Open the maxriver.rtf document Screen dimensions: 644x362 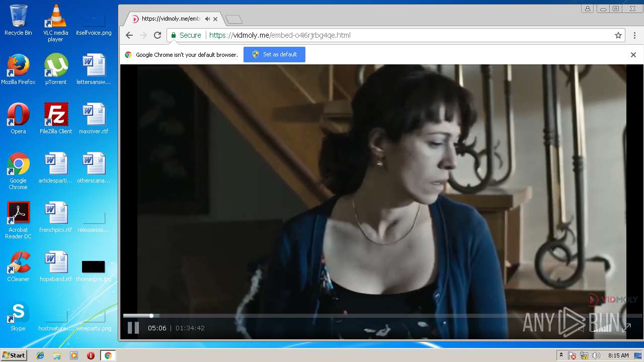click(x=94, y=119)
